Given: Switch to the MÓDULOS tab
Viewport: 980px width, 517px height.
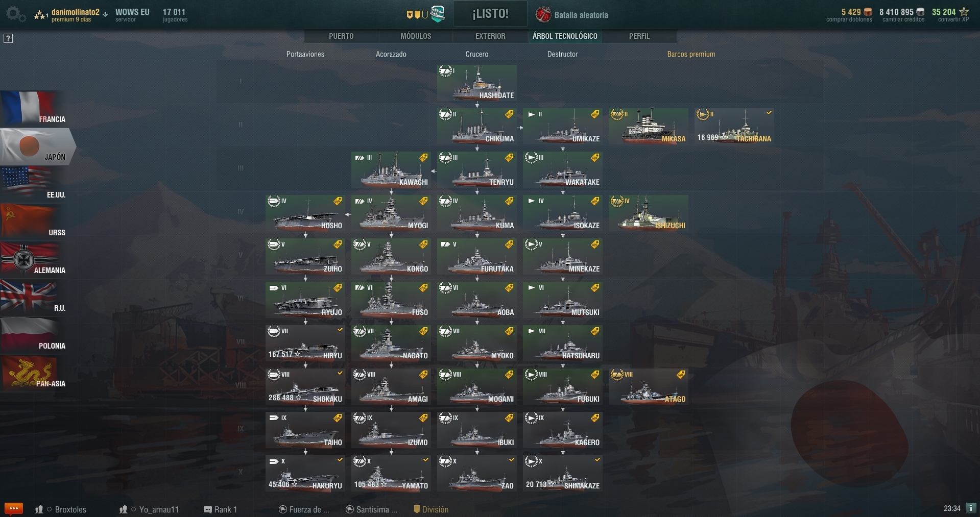Looking at the screenshot, I should (416, 36).
